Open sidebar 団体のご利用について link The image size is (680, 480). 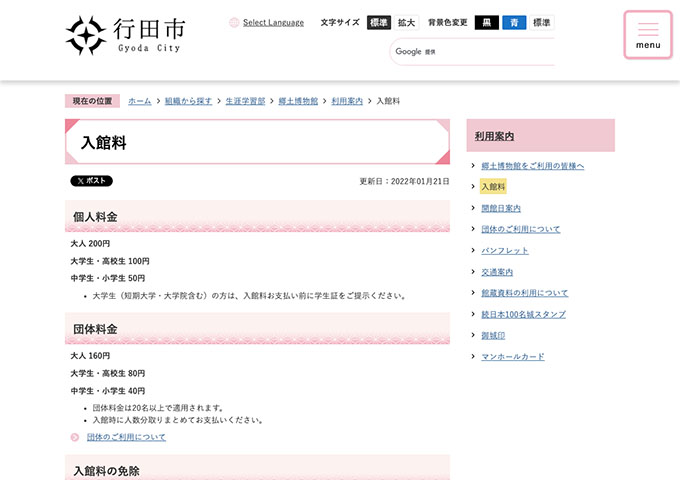coord(521,229)
